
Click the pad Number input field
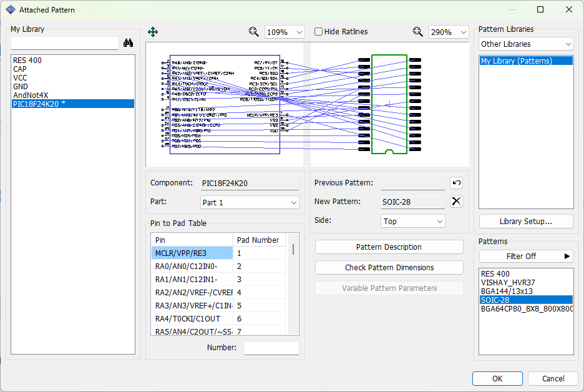click(x=271, y=348)
